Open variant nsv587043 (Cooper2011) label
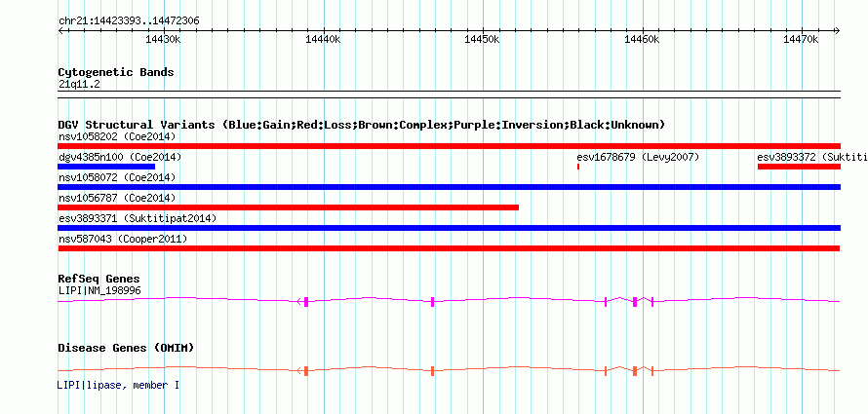The width and height of the screenshot is (868, 414). [123, 239]
